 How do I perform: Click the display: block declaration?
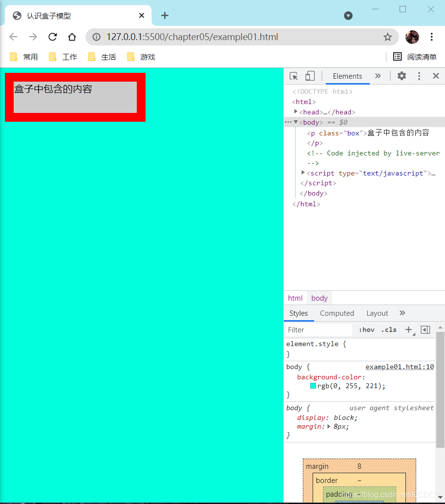click(x=327, y=417)
